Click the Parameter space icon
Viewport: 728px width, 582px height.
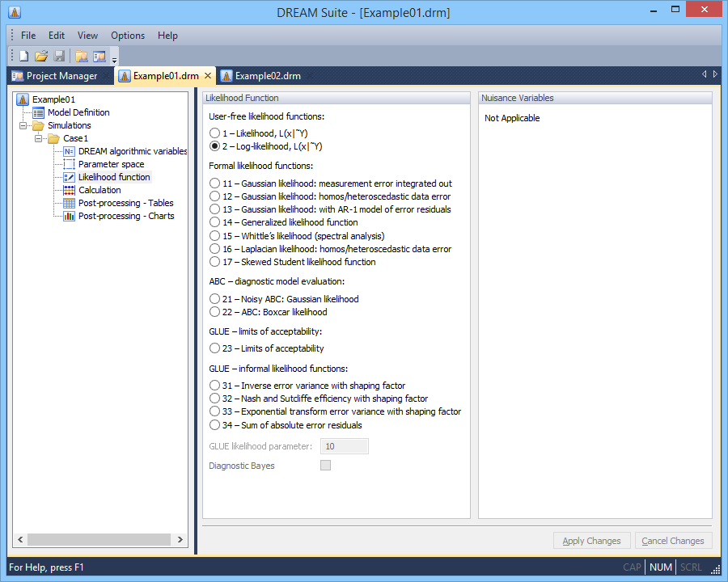point(70,164)
